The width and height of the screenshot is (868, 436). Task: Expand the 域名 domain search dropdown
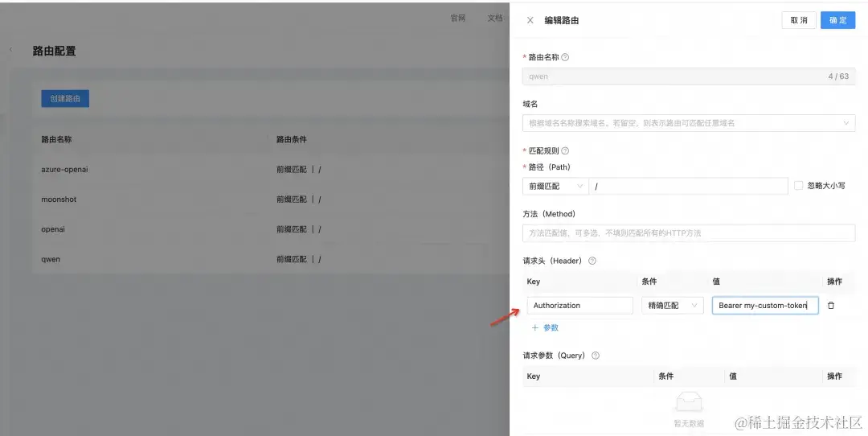pyautogui.click(x=689, y=123)
